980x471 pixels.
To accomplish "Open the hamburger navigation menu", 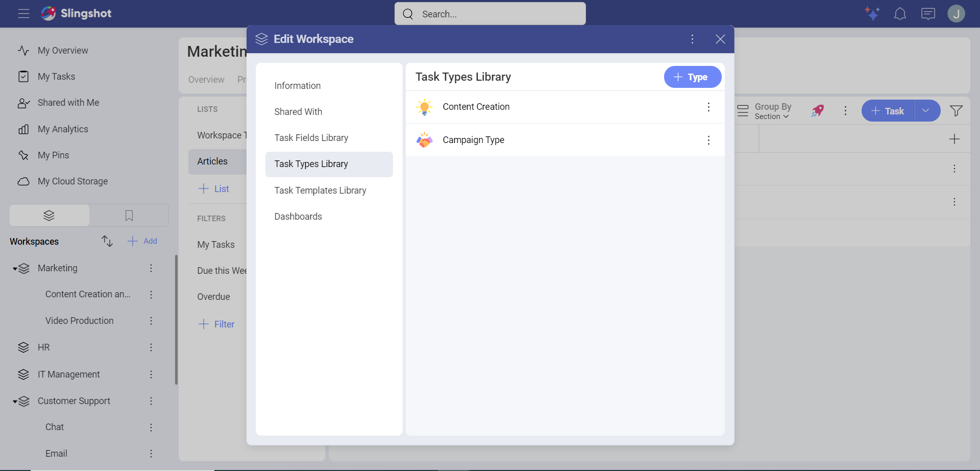I will click(x=23, y=14).
